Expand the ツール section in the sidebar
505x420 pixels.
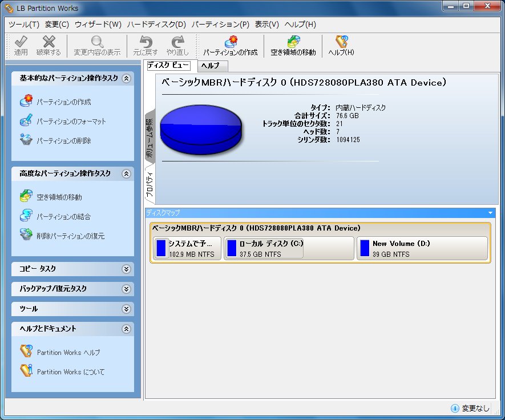[x=126, y=309]
